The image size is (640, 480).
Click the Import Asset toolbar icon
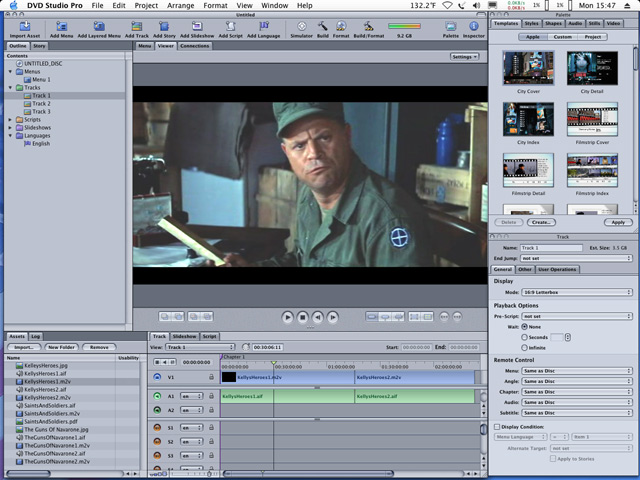[25, 26]
